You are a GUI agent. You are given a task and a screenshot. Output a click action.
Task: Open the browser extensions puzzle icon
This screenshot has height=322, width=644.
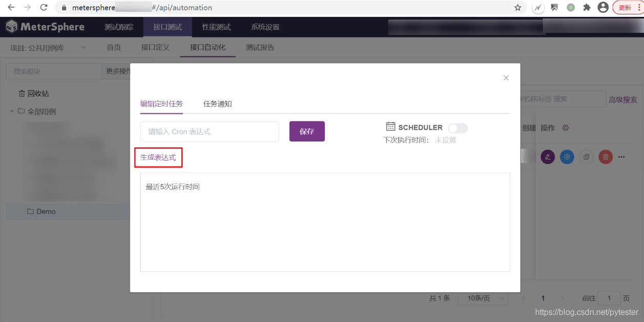pos(587,8)
